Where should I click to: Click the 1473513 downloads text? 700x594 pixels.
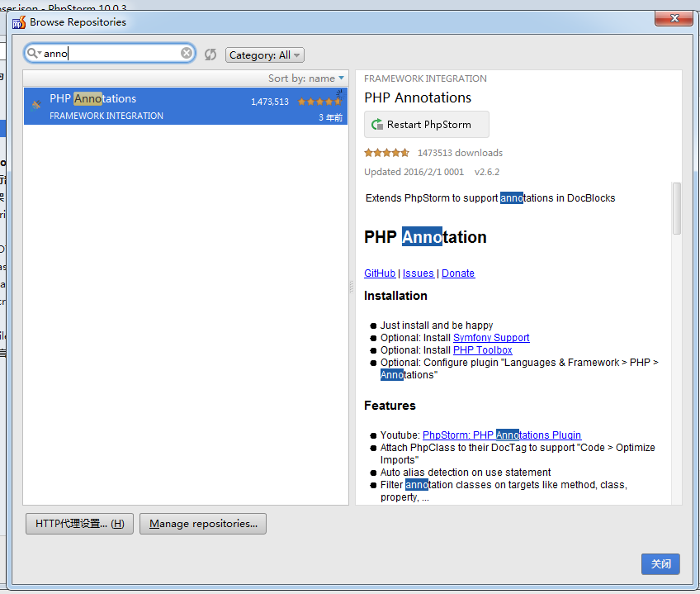[x=460, y=153]
